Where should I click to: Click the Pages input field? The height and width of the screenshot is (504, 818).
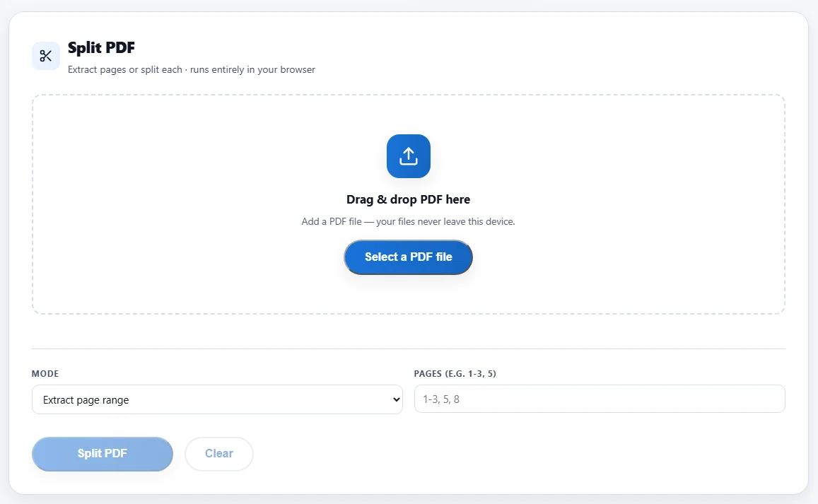click(600, 399)
